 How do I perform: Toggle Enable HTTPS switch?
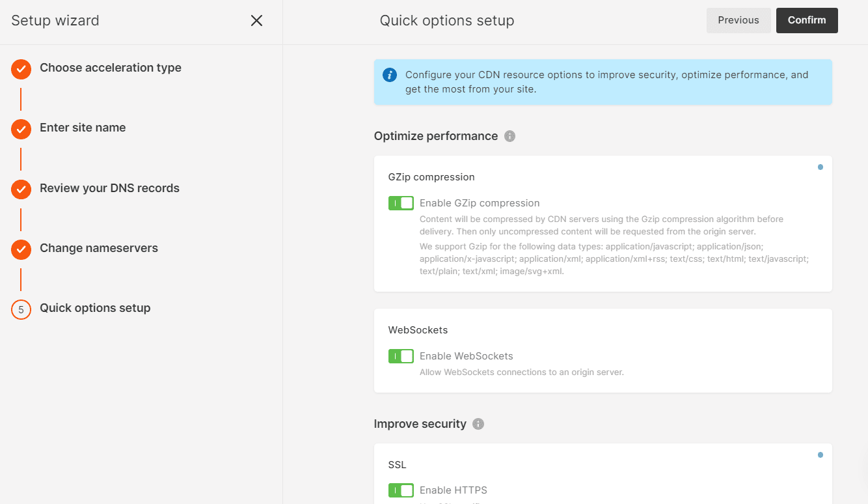(x=401, y=490)
